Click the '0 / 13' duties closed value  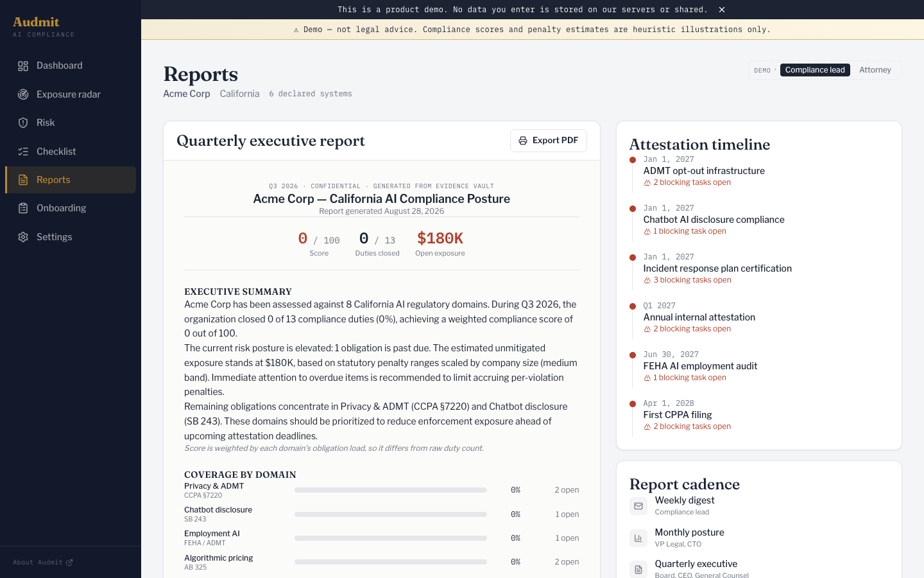pos(377,239)
